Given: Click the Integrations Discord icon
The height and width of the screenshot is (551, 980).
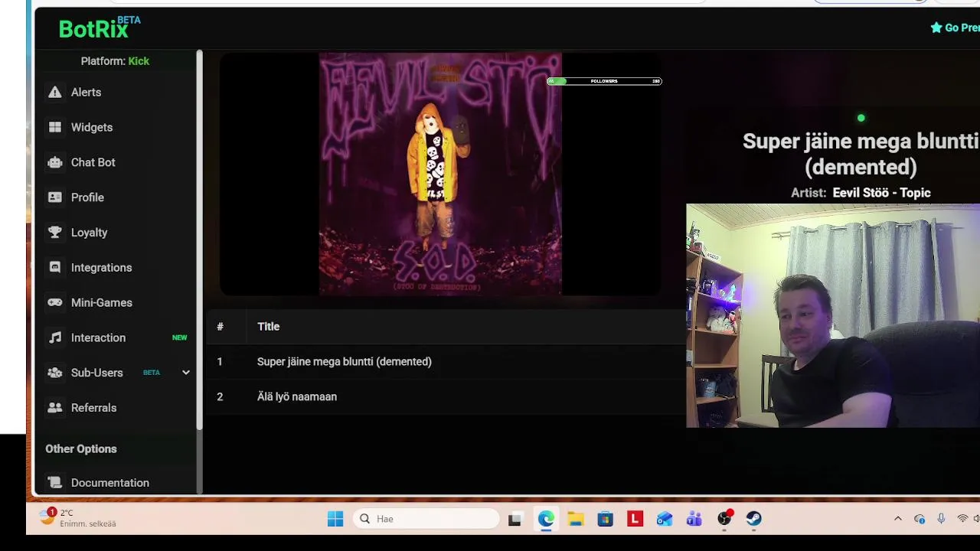Looking at the screenshot, I should click(54, 268).
